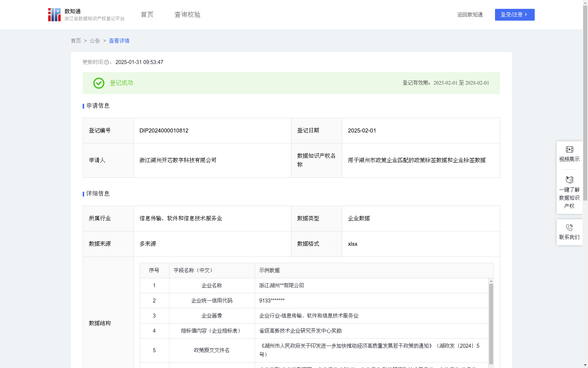Click the data structure table scrollbar thumb
This screenshot has width=588, height=368.
point(491,324)
